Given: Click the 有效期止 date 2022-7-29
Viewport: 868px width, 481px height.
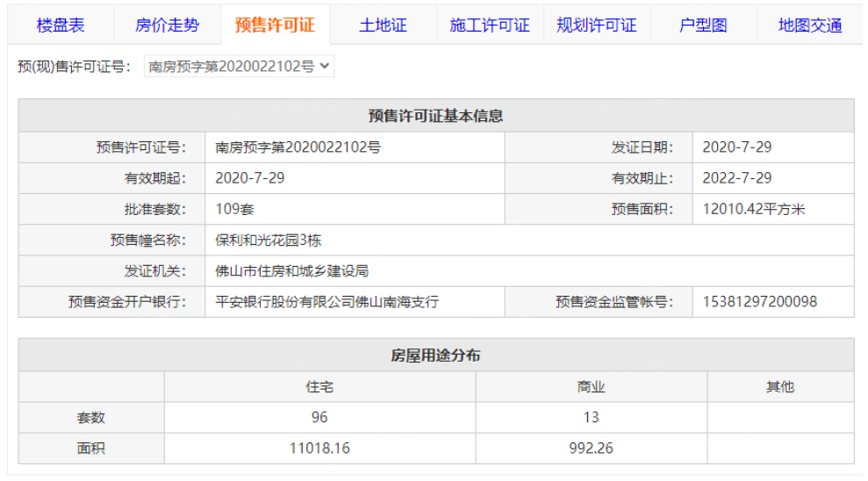Looking at the screenshot, I should pos(736,178).
